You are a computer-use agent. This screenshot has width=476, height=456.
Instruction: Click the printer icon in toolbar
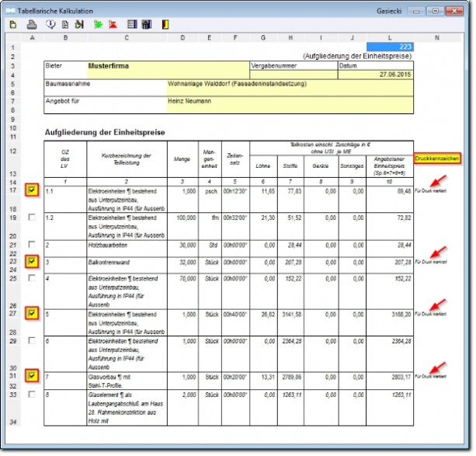tap(32, 24)
